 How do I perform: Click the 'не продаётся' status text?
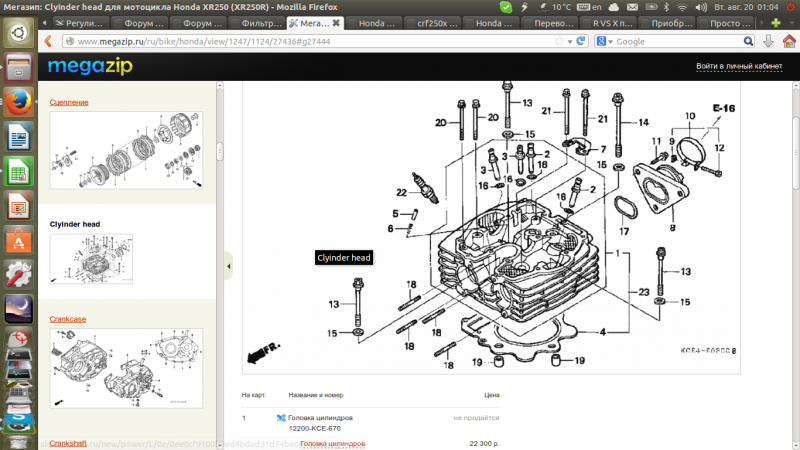point(476,418)
